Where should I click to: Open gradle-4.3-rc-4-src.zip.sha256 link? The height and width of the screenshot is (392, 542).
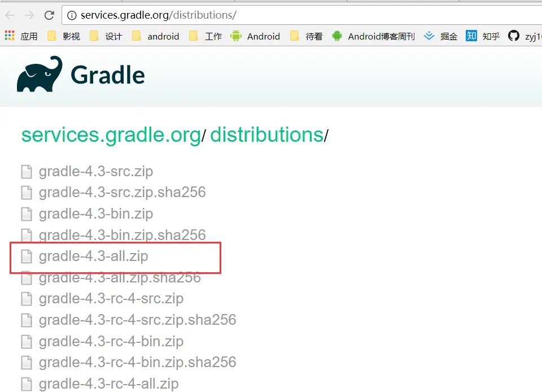(x=137, y=320)
